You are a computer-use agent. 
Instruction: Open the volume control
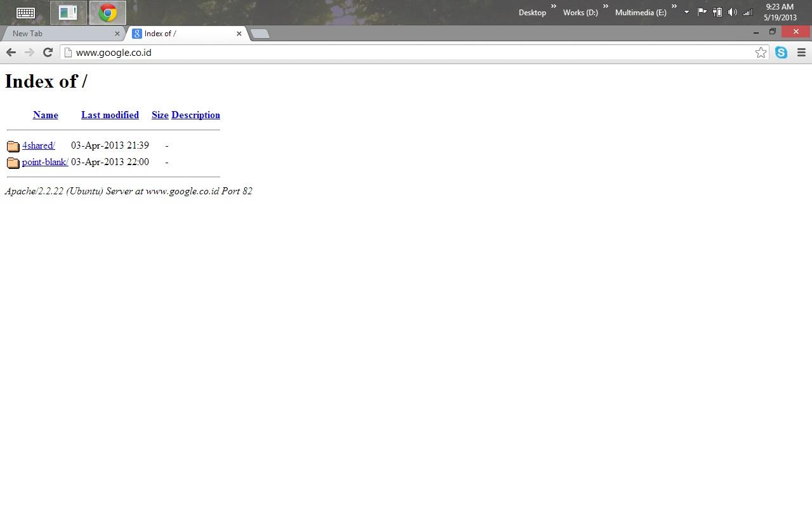point(733,12)
